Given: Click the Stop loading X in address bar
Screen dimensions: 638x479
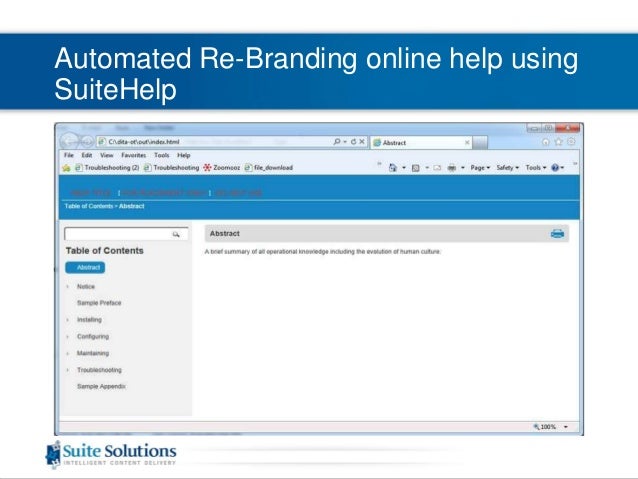Looking at the screenshot, I should pyautogui.click(x=362, y=142).
